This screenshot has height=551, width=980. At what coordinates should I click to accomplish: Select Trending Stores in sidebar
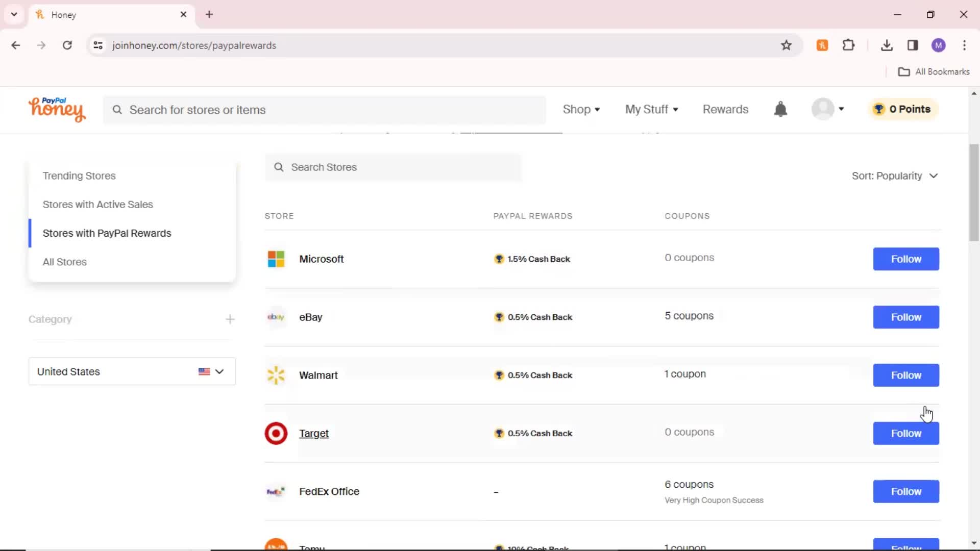click(x=79, y=176)
